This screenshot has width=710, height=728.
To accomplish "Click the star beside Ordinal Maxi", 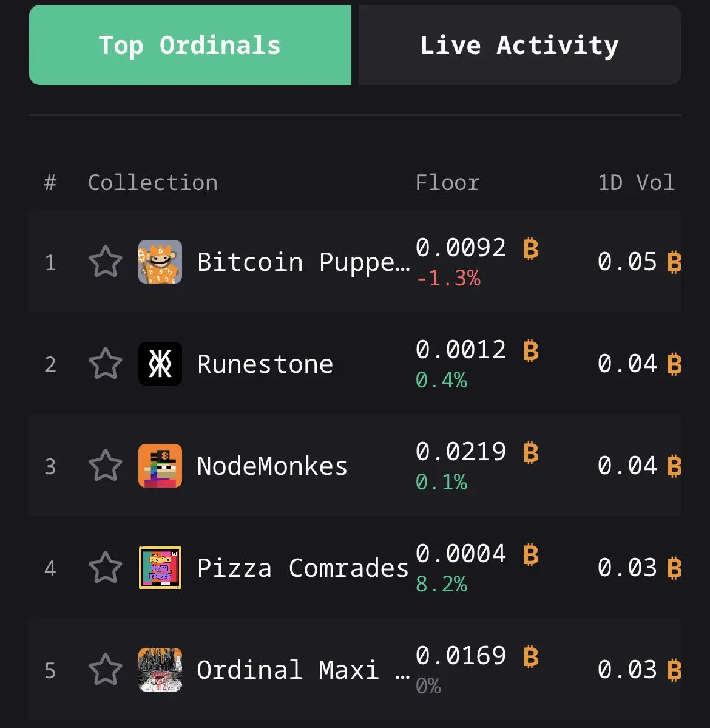I will click(106, 670).
